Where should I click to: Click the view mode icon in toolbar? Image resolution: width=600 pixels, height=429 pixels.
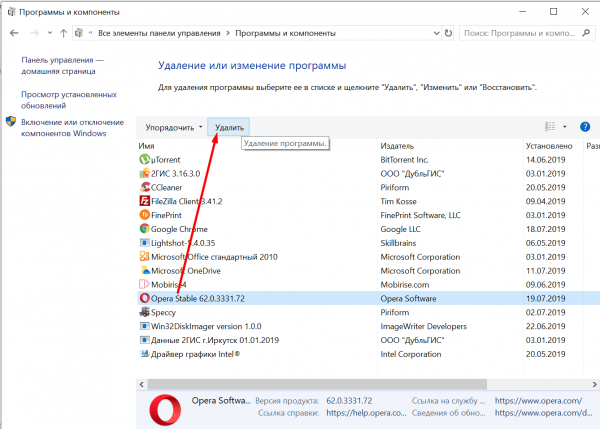[550, 126]
